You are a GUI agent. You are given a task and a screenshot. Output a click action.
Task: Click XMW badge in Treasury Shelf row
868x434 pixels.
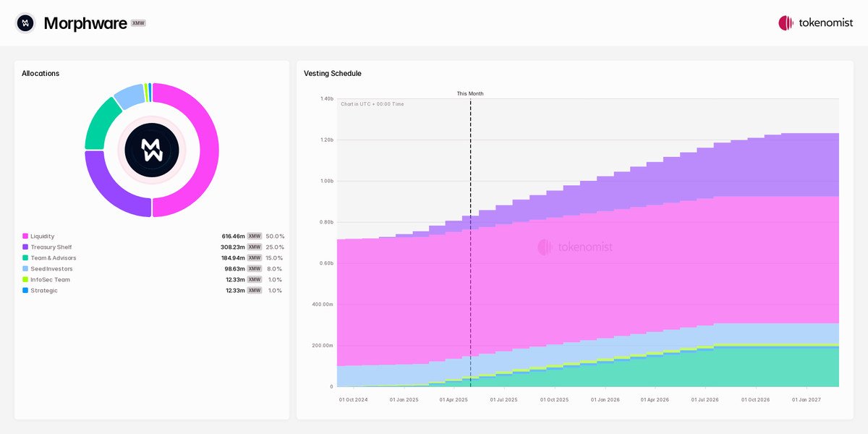[x=255, y=247]
